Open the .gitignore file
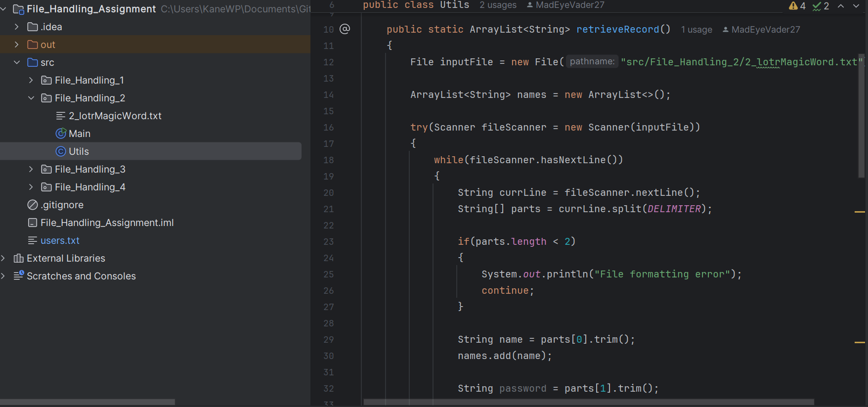The height and width of the screenshot is (407, 868). (62, 205)
